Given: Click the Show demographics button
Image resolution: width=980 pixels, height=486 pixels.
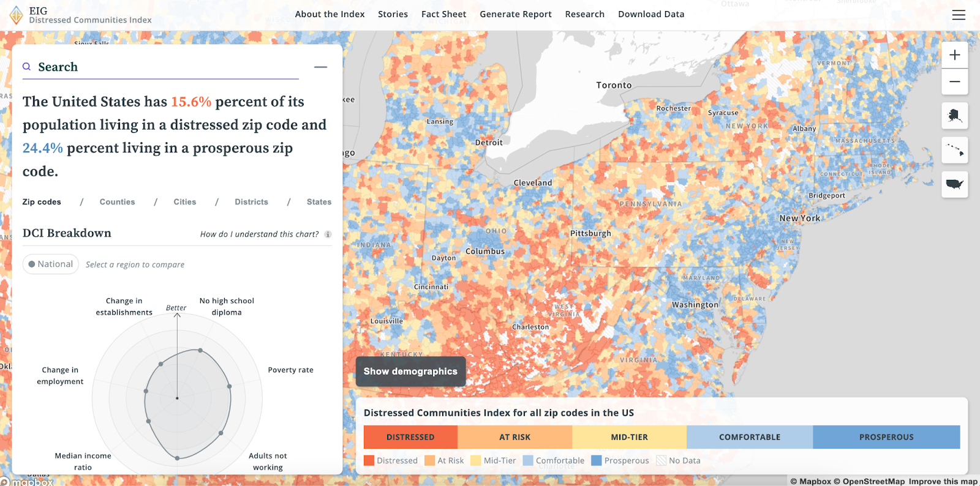Looking at the screenshot, I should tap(410, 372).
